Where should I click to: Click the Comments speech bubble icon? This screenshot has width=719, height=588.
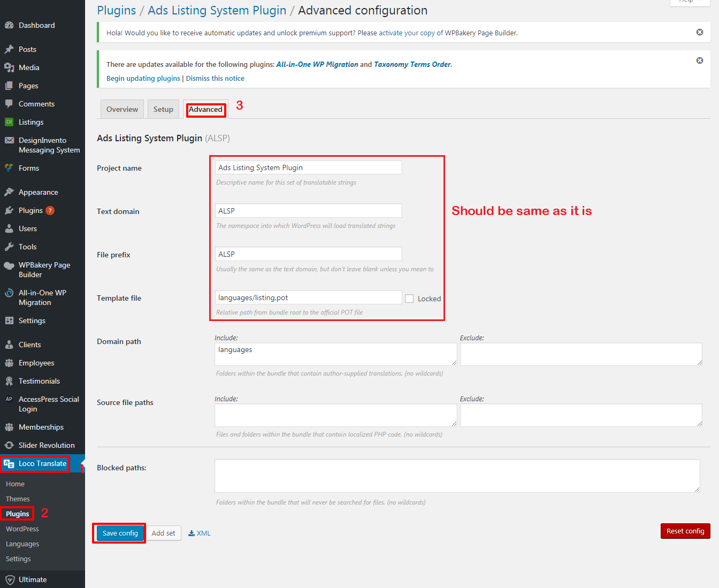9,104
